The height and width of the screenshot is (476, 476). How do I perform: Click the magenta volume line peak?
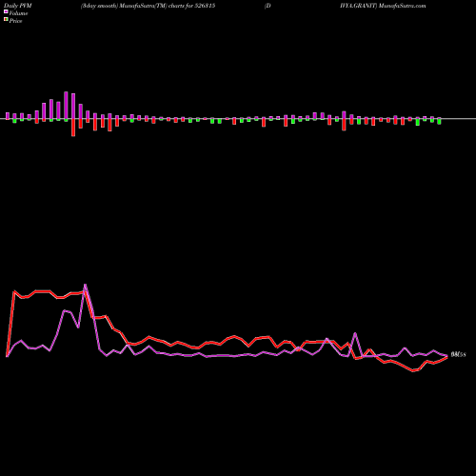[85, 285]
